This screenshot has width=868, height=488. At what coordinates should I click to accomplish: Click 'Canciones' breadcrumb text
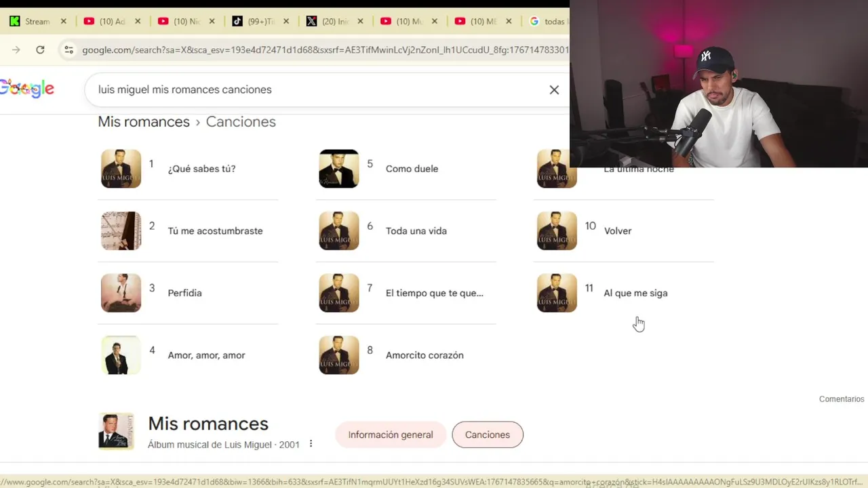[x=241, y=122]
